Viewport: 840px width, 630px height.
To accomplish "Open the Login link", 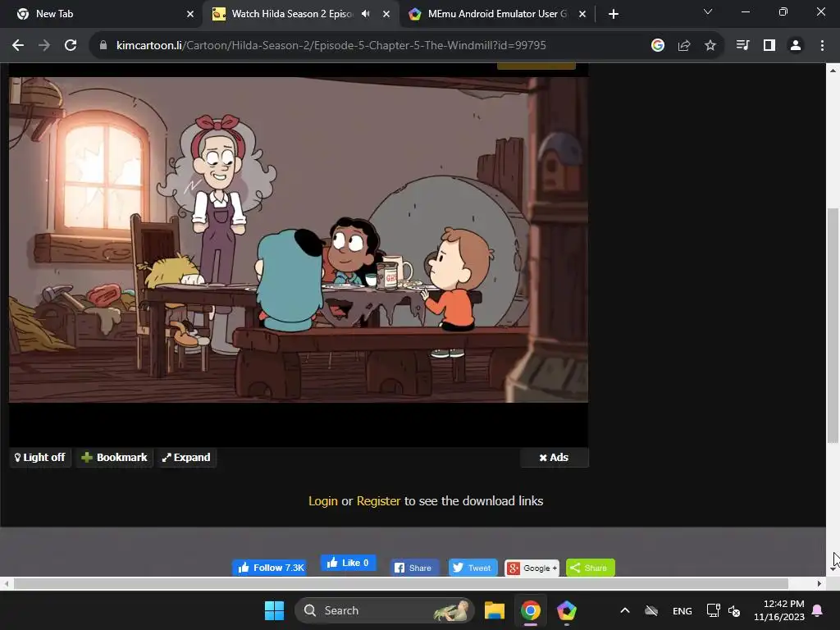I will tap(323, 501).
